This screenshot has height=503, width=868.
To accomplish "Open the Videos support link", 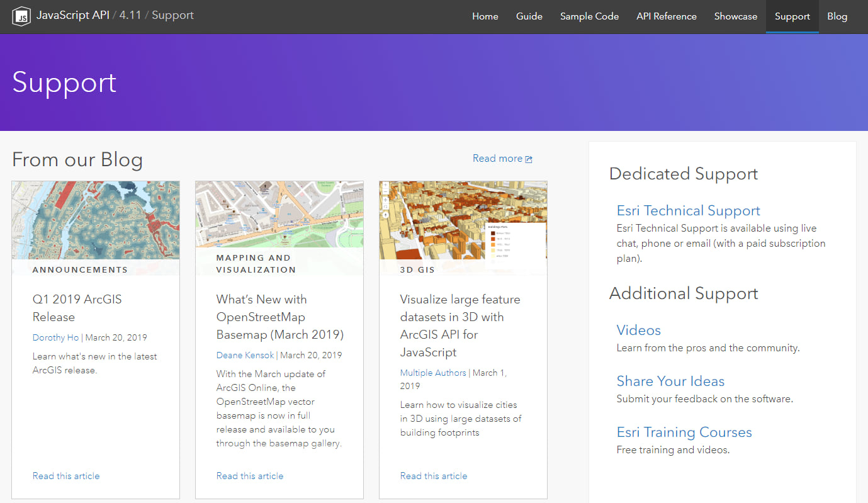I will 639,331.
